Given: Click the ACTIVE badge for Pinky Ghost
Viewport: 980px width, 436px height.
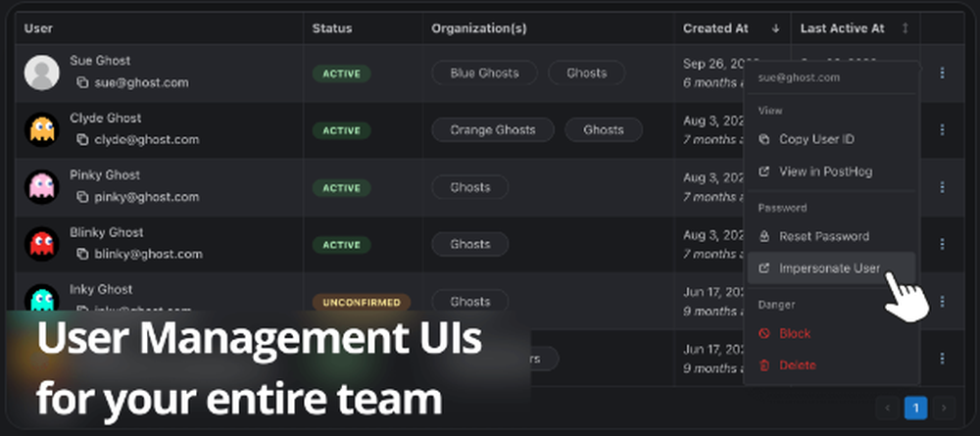Looking at the screenshot, I should pos(341,188).
